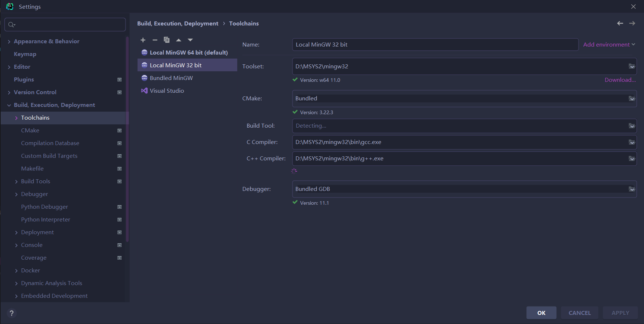Select Local MinGW 32 bit toolchain
The width and height of the screenshot is (644, 324).
187,65
